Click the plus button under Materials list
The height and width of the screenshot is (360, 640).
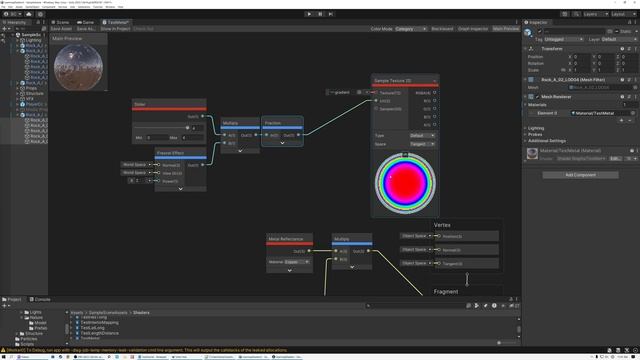tap(622, 120)
